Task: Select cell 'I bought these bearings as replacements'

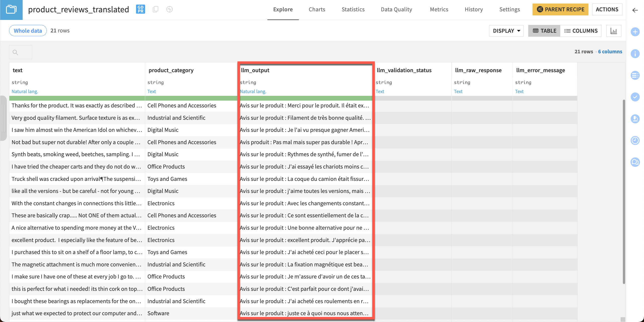Action: point(77,301)
